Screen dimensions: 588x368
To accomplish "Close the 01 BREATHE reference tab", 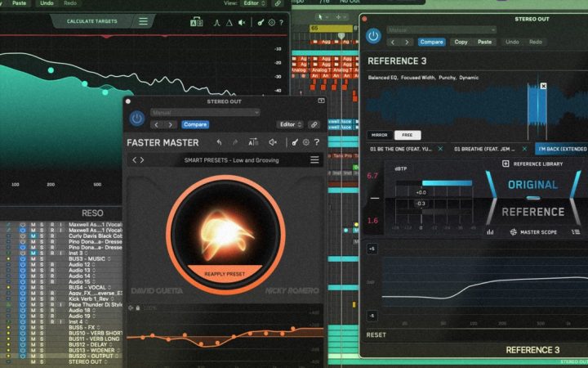I will pos(524,149).
